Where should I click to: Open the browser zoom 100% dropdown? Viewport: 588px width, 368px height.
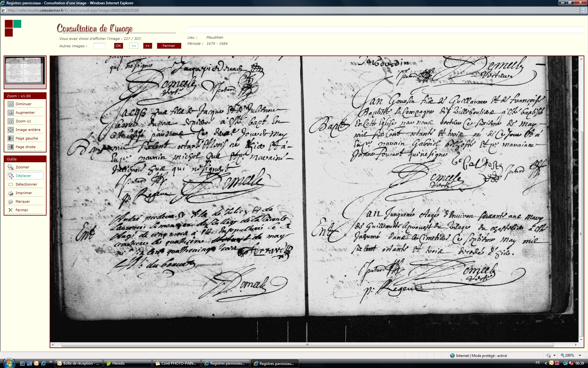tap(580, 355)
